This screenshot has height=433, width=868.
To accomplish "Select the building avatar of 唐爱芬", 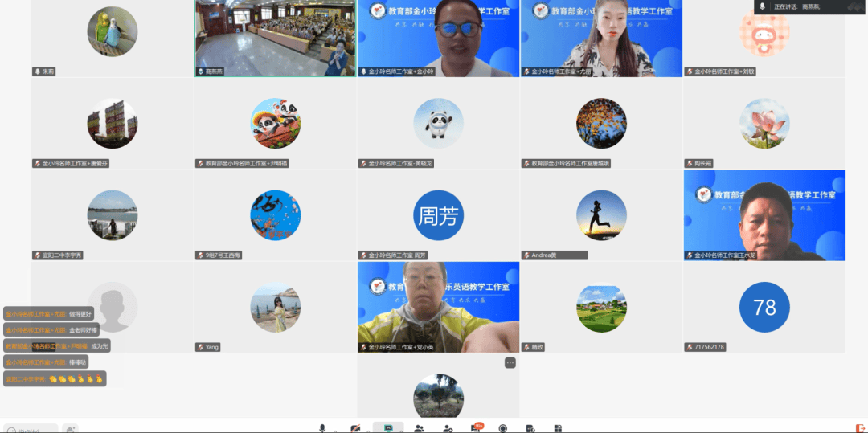I will click(113, 124).
